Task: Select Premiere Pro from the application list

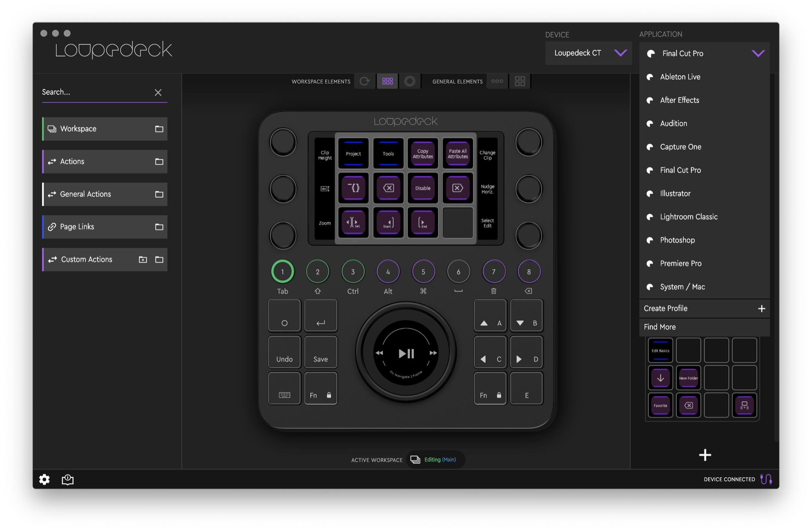Action: (680, 264)
